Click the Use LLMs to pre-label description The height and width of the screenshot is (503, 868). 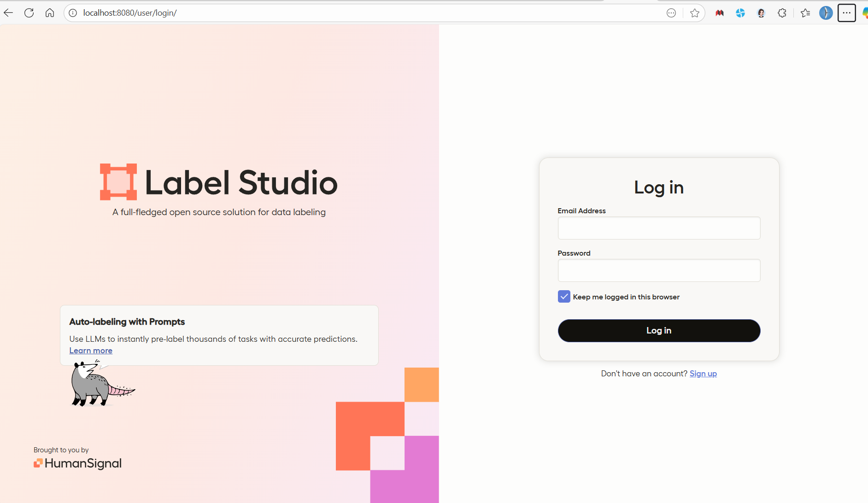click(x=213, y=339)
